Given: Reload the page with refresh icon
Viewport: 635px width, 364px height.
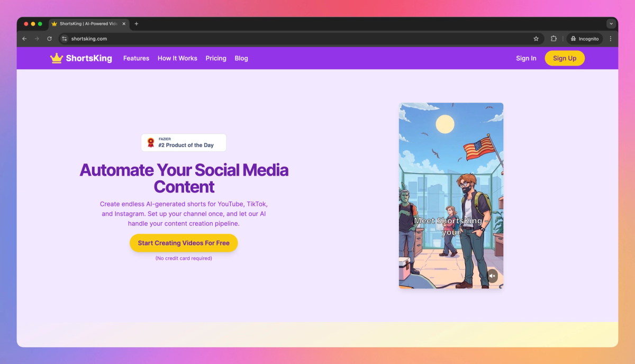Looking at the screenshot, I should pos(50,39).
